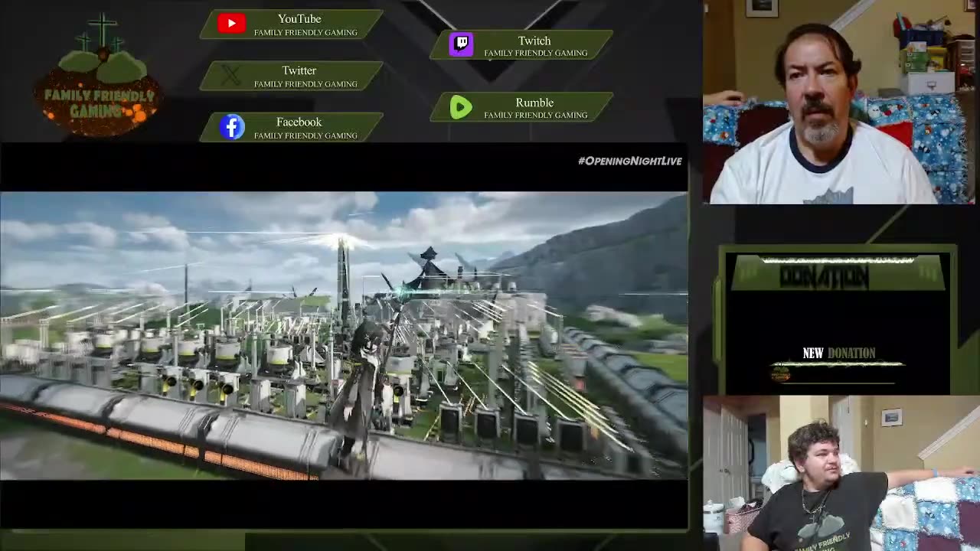Click the Family Friendly Gaming channel logo
Viewport: 980px width, 551px height.
tap(100, 76)
